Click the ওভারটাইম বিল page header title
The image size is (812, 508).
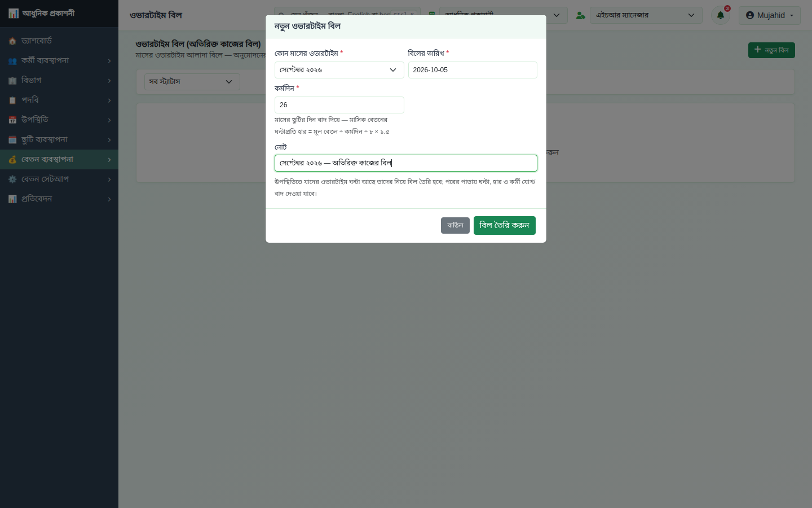click(x=156, y=15)
